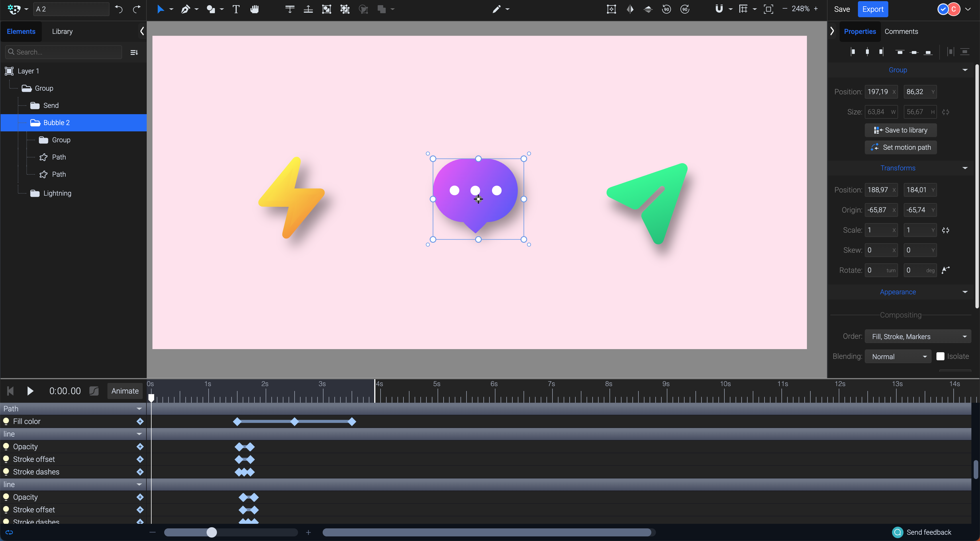Open compositing Order dropdown
This screenshot has height=541, width=980.
[x=918, y=336]
